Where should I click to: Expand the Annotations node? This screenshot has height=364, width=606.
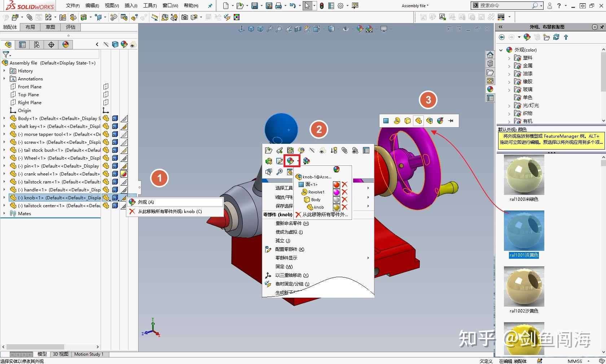pos(4,79)
